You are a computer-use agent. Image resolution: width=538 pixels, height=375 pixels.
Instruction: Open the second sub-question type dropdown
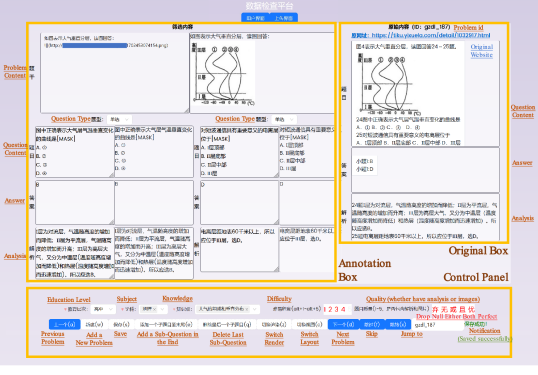284,119
